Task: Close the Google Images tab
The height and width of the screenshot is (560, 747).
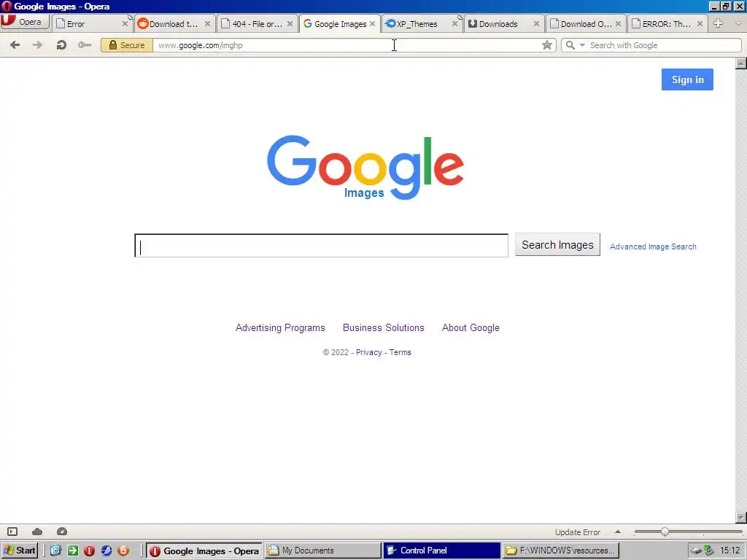Action: (x=372, y=24)
